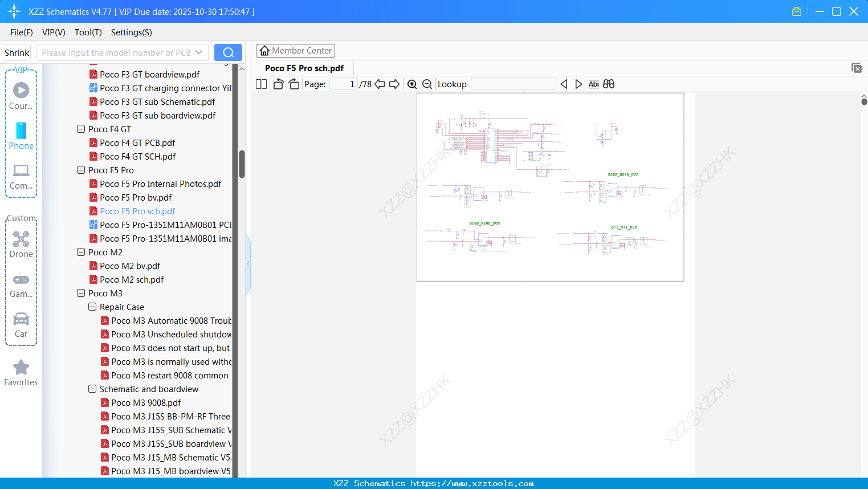This screenshot has width=868, height=489.
Task: Click the XZZ Schematics app logo
Action: pos(14,11)
